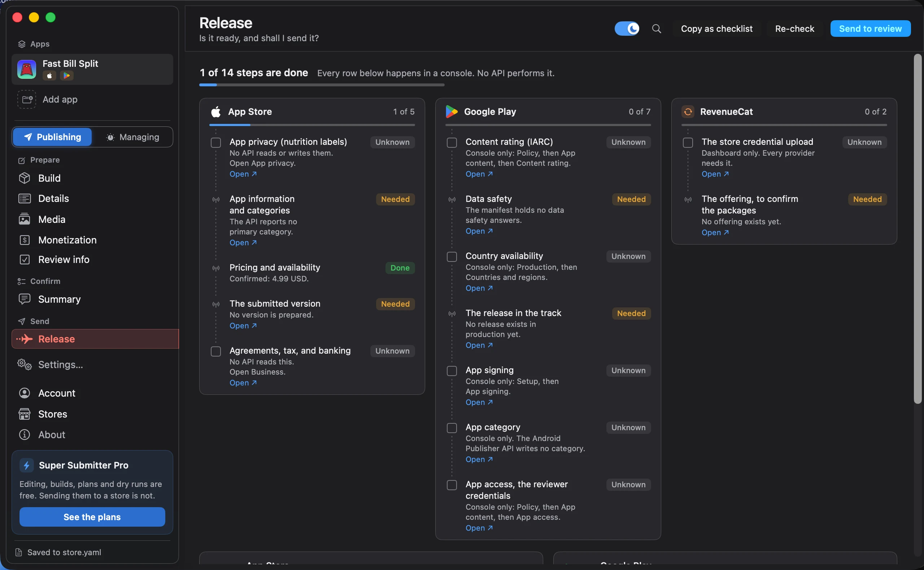Image resolution: width=924 pixels, height=570 pixels.
Task: Select the Review info sidebar item
Action: click(92, 259)
